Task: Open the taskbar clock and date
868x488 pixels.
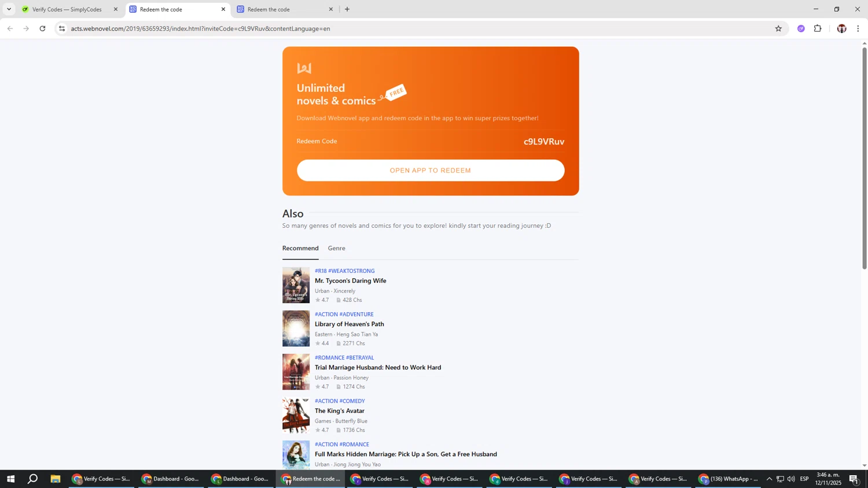Action: click(x=827, y=479)
